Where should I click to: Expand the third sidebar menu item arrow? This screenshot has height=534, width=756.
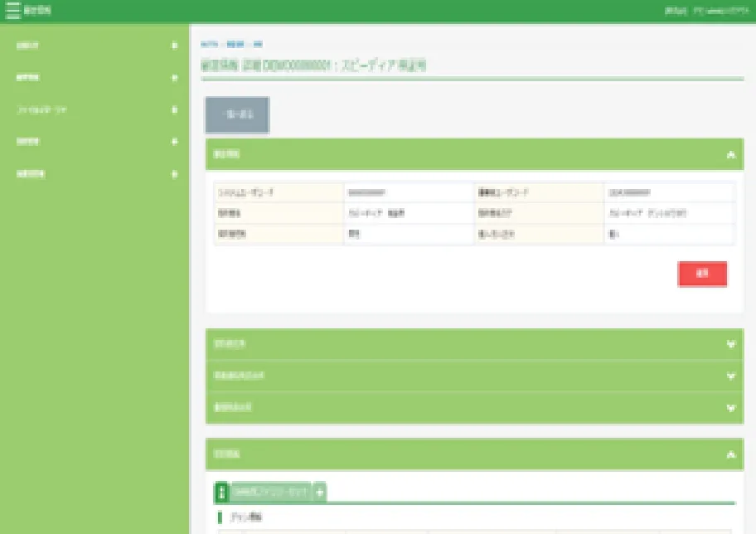(174, 110)
